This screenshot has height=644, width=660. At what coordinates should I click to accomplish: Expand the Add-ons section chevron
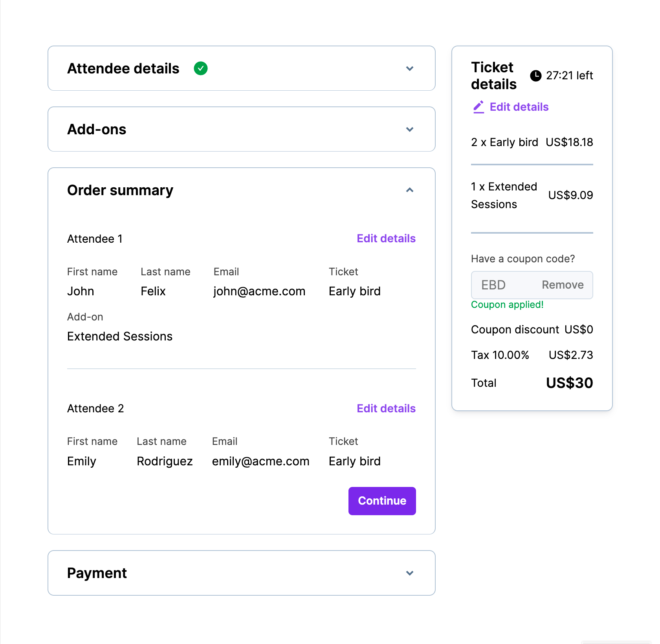(x=410, y=130)
